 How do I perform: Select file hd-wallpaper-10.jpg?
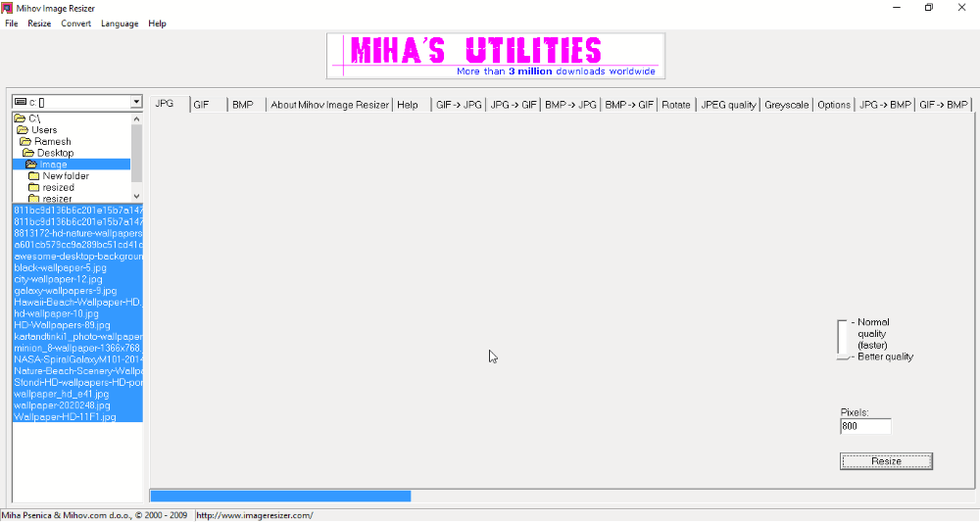coord(77,313)
